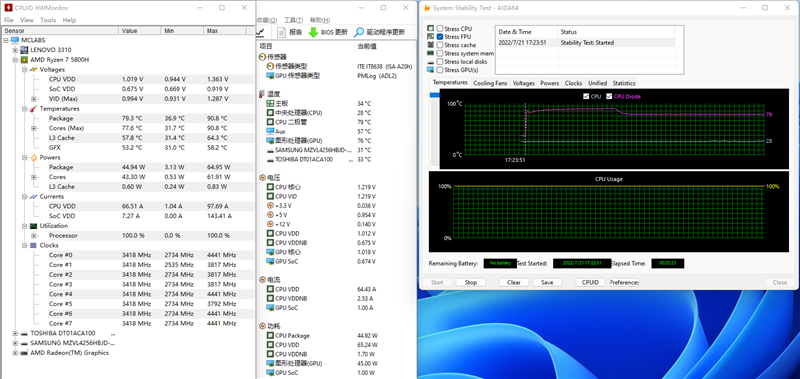Image resolution: width=800 pixels, height=379 pixels.
Task: Click the graph icon at toolbar left edge
Action: tap(260, 32)
